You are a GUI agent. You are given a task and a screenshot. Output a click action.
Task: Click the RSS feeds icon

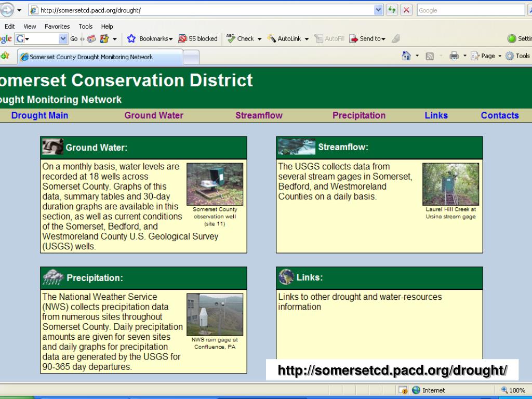[x=430, y=56]
